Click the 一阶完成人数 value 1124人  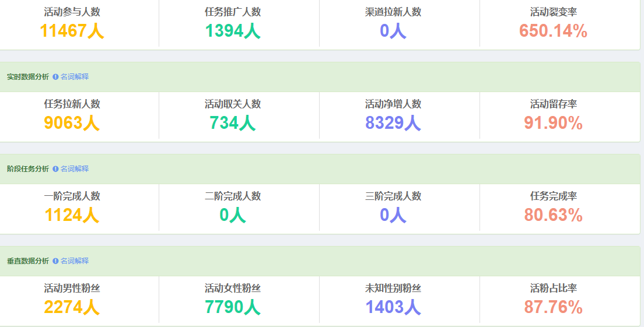point(72,215)
